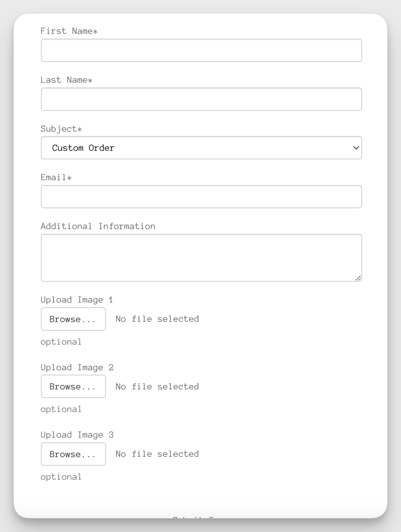The height and width of the screenshot is (532, 401).
Task: Click the Upload Image 1 label
Action: coord(77,300)
